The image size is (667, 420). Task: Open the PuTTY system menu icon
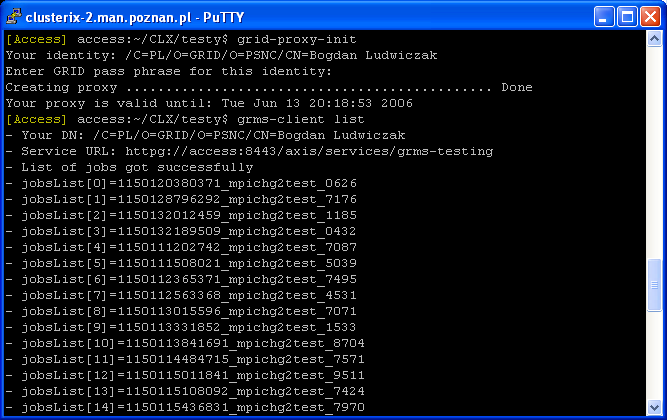click(14, 17)
